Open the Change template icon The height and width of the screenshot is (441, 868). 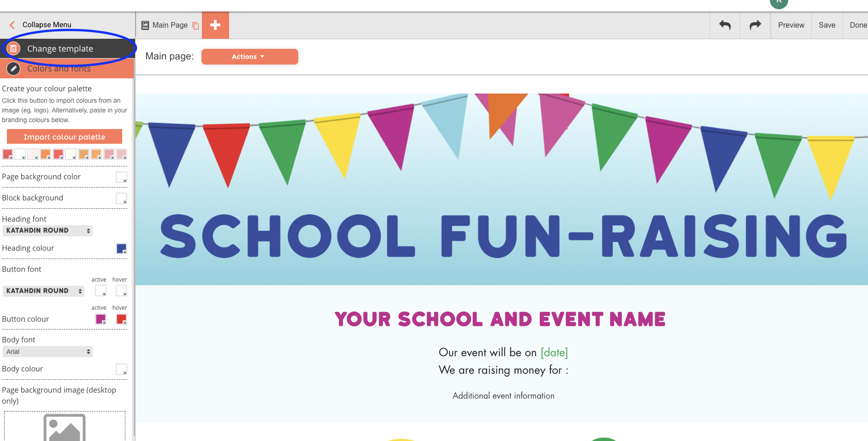(13, 48)
